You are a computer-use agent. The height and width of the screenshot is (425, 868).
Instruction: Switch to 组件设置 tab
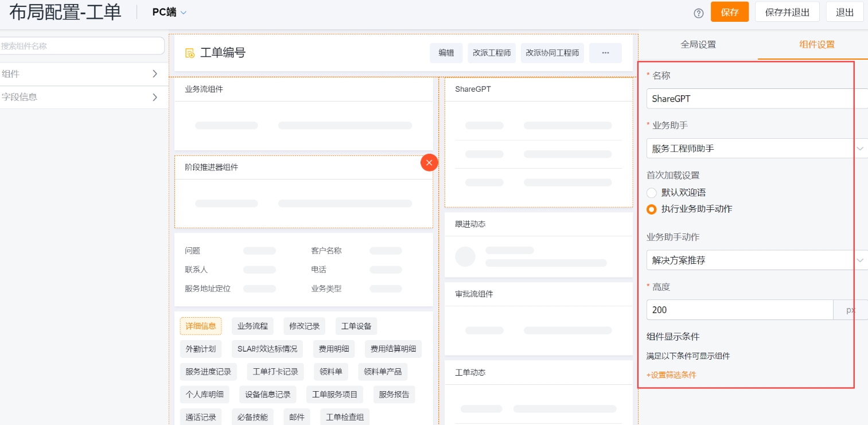click(817, 44)
